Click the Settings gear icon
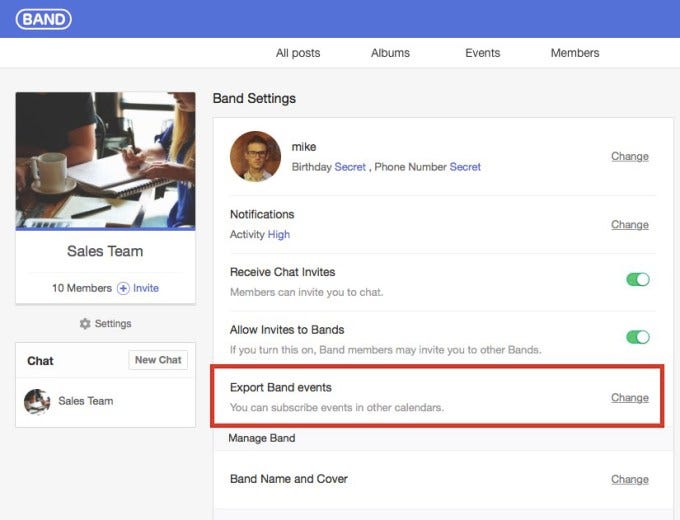The width and height of the screenshot is (680, 520). coord(85,324)
